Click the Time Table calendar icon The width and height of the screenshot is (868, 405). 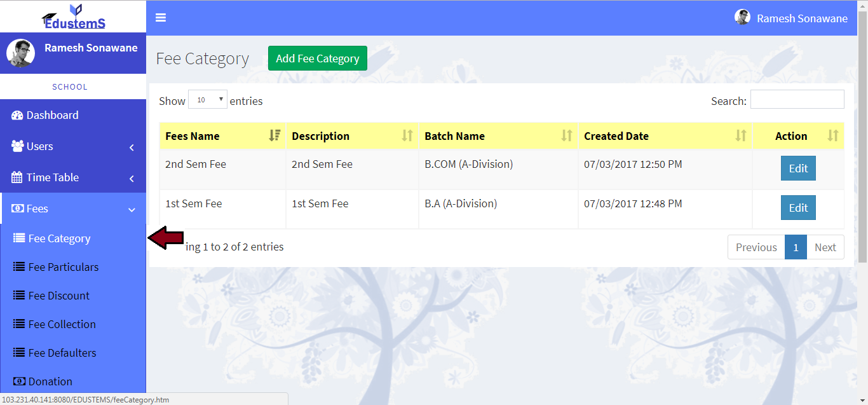click(17, 177)
